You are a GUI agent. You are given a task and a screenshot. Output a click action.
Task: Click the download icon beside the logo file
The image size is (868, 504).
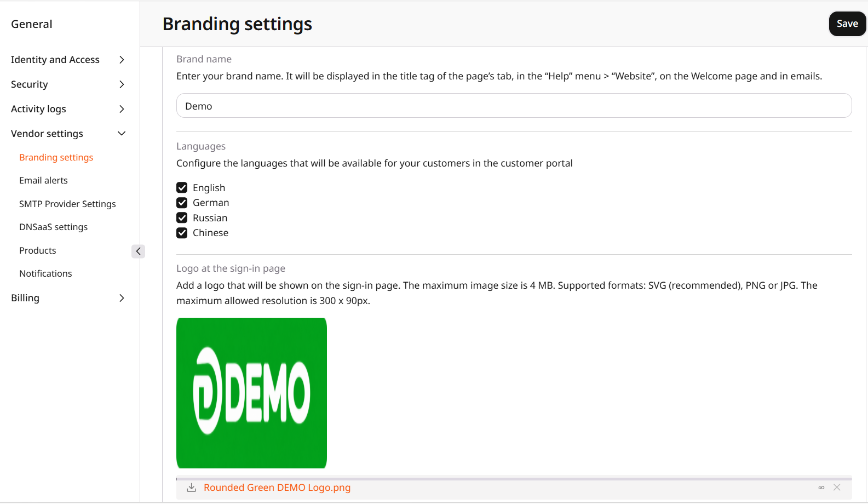point(191,488)
